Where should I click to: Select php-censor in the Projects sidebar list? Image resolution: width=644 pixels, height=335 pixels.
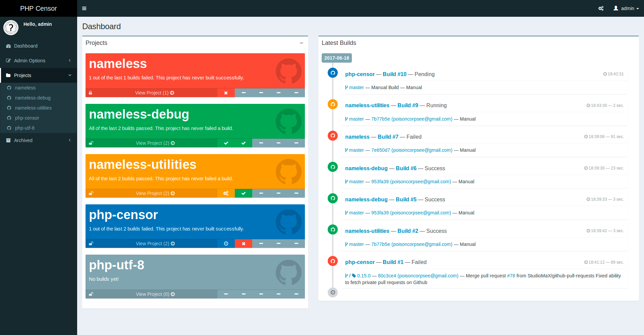pos(27,118)
